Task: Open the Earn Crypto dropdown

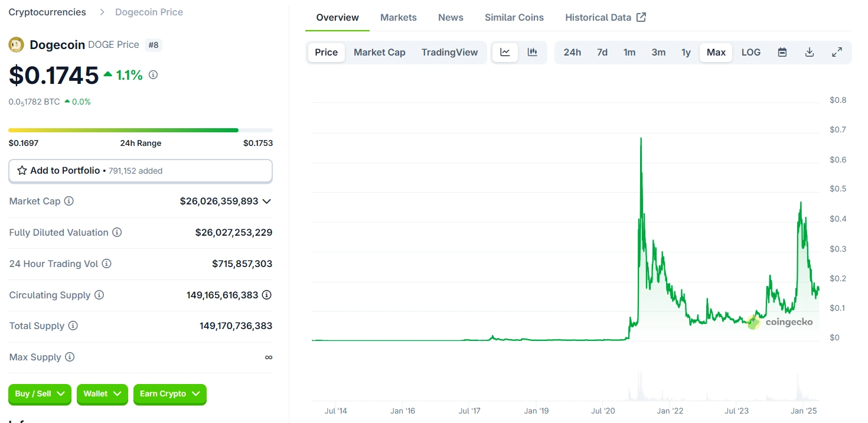Action: 170,394
